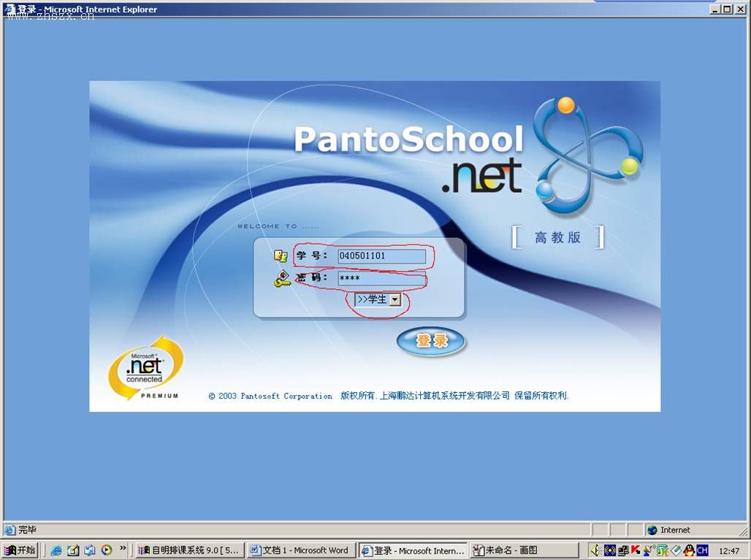The image size is (751, 560).
Task: Click the key icon beside 密码
Action: 282,280
